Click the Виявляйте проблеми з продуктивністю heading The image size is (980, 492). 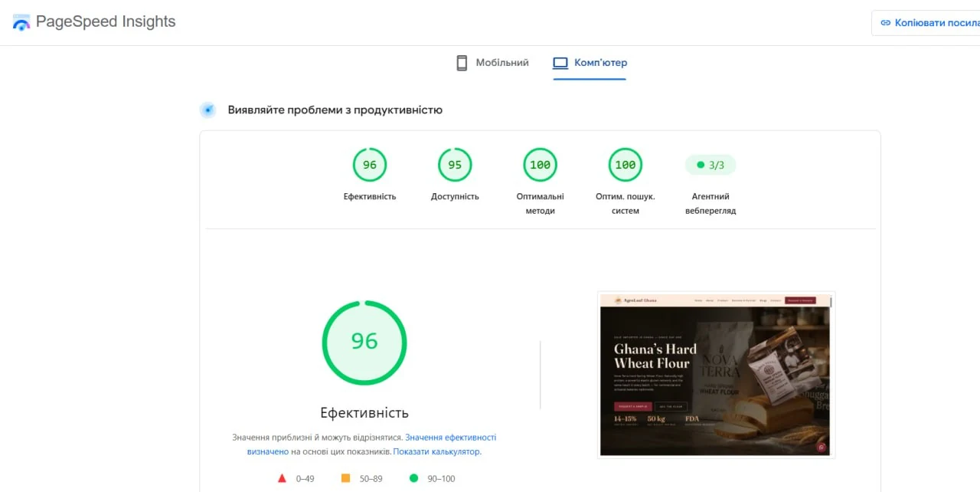[x=335, y=110]
